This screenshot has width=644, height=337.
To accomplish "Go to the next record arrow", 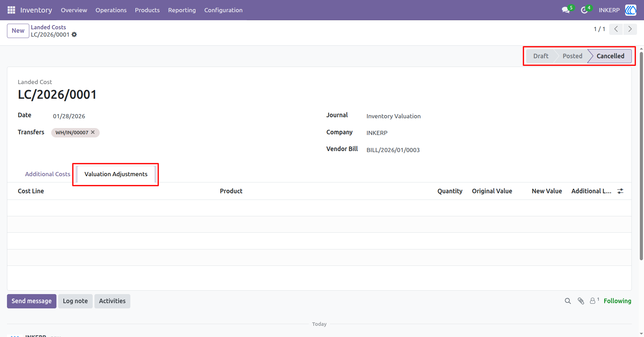I will [630, 29].
